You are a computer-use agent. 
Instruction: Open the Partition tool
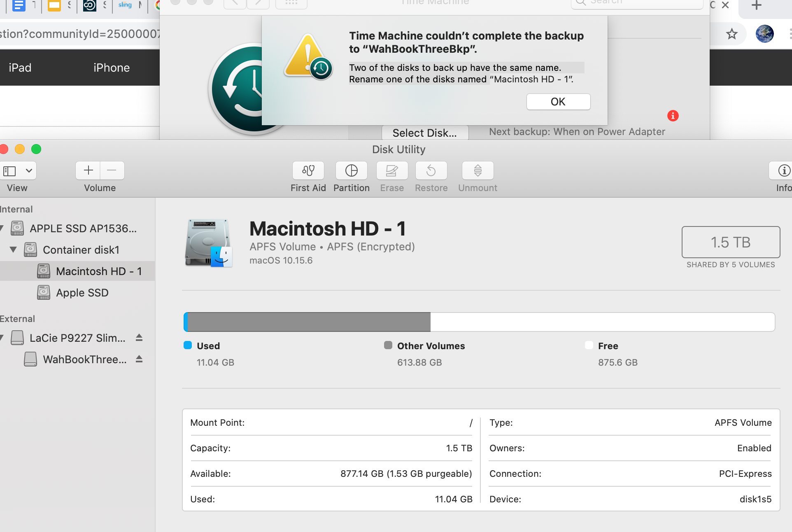tap(351, 170)
